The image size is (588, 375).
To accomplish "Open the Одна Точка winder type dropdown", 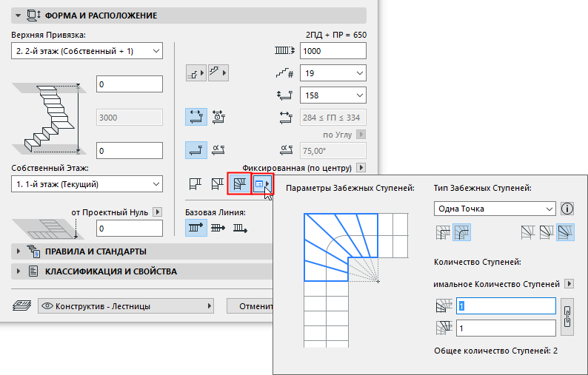I will [494, 209].
